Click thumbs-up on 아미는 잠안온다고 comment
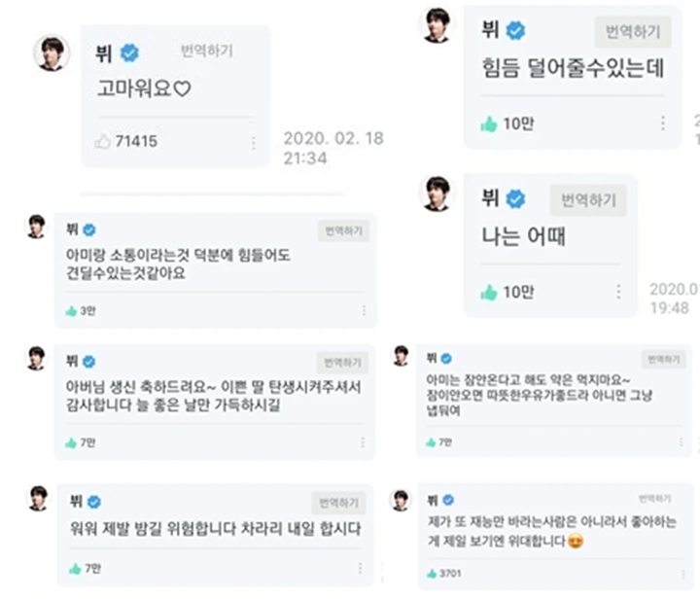The image size is (700, 599). point(431,442)
